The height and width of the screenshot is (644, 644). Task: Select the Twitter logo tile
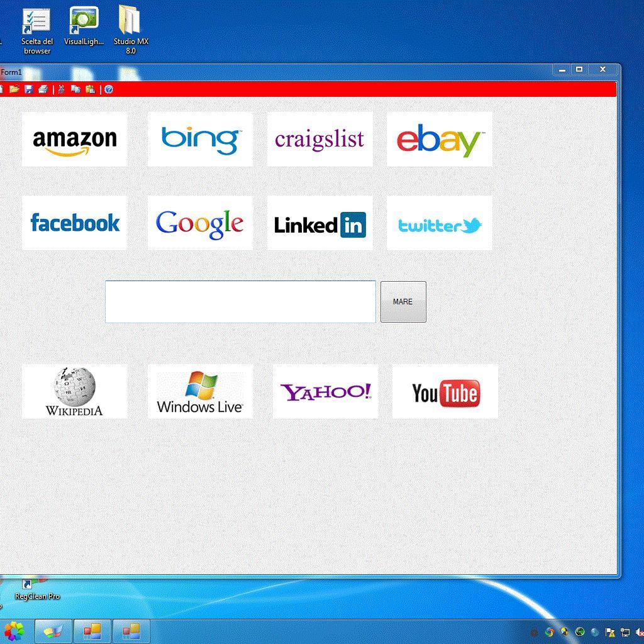(x=440, y=223)
